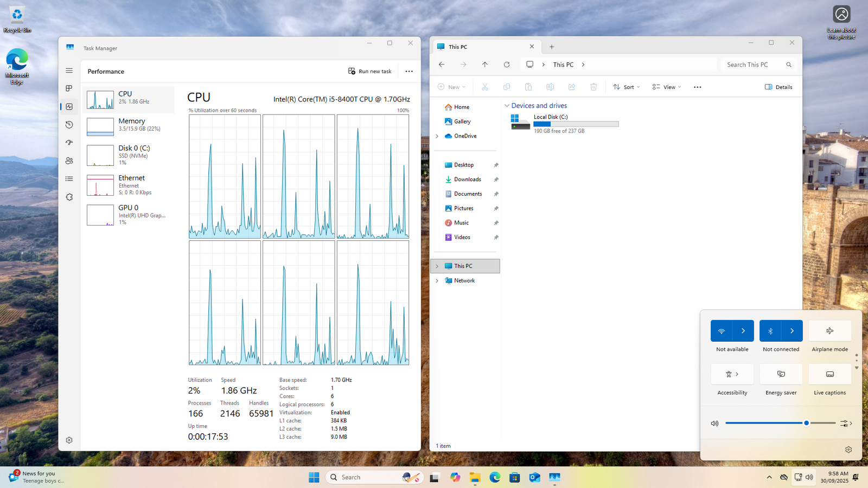Switch to Users page in Task Manager
The width and height of the screenshot is (868, 488).
[69, 161]
